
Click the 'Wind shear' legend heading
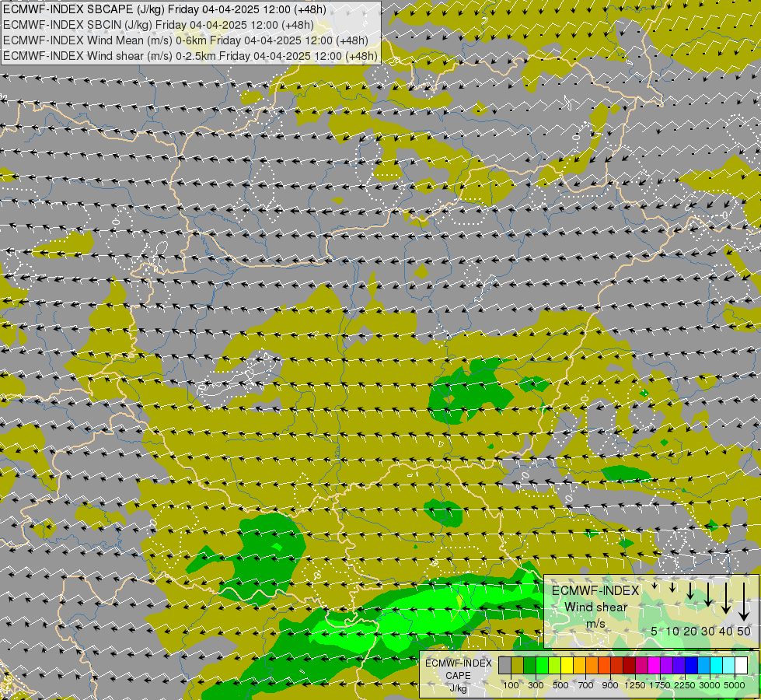[596, 607]
